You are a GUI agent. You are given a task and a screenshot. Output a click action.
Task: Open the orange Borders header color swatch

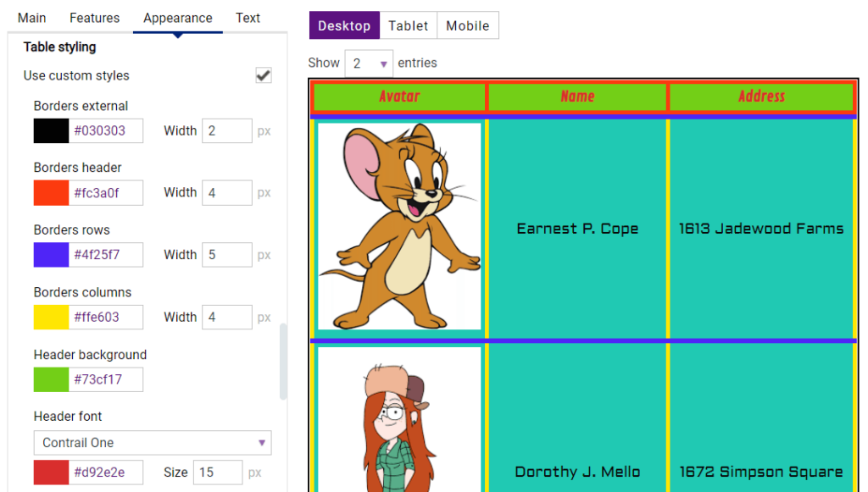coord(51,193)
